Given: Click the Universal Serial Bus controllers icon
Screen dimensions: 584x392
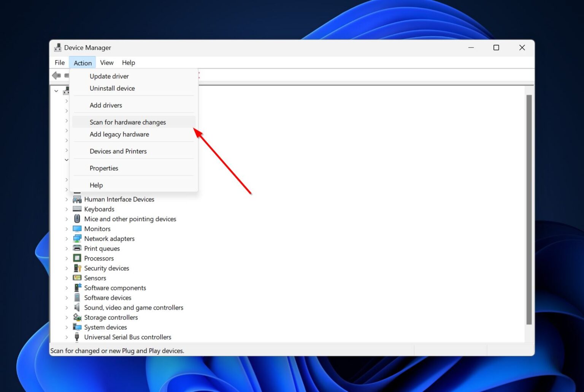Looking at the screenshot, I should pos(77,337).
